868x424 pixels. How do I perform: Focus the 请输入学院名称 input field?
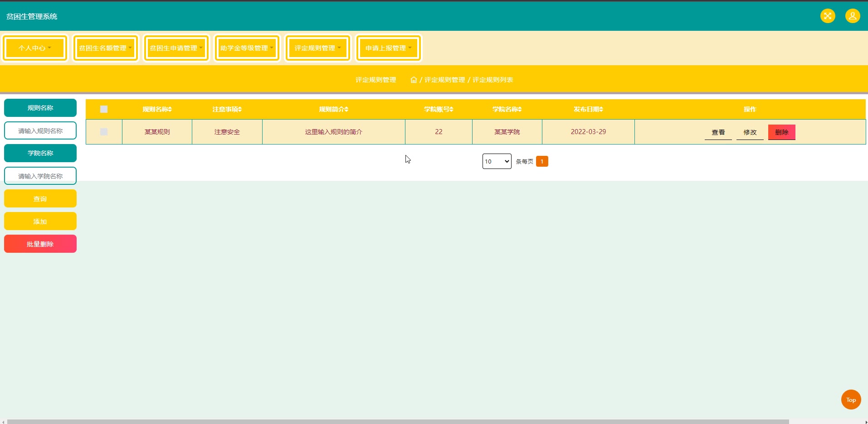point(40,176)
